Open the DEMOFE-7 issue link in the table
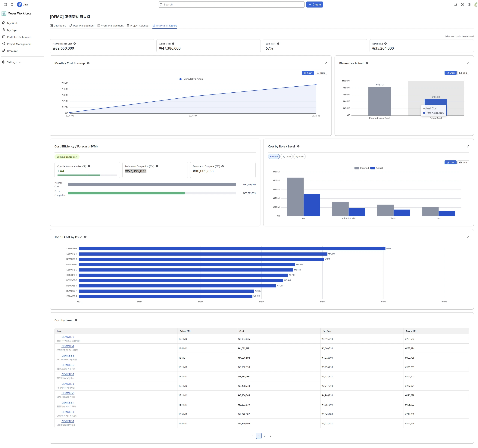Viewport: 478px width, 448px height. (68, 374)
